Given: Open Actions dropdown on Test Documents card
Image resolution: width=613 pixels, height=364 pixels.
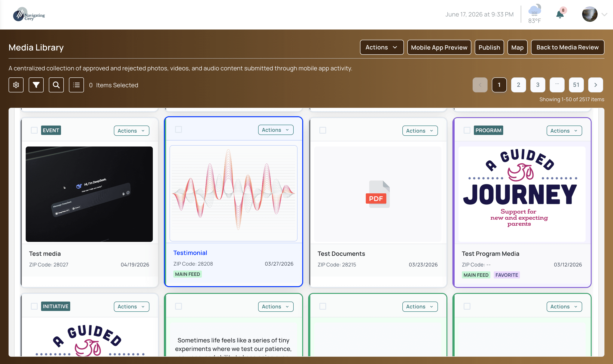Looking at the screenshot, I should click(420, 131).
